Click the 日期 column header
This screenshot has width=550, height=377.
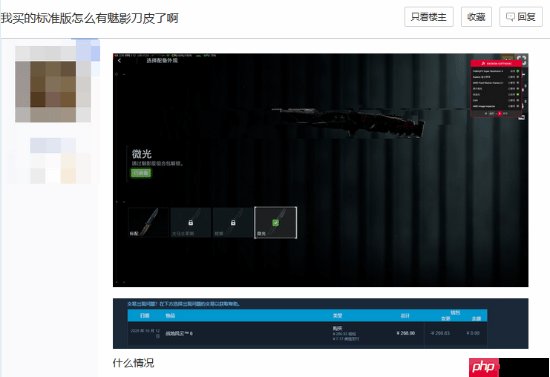145,316
